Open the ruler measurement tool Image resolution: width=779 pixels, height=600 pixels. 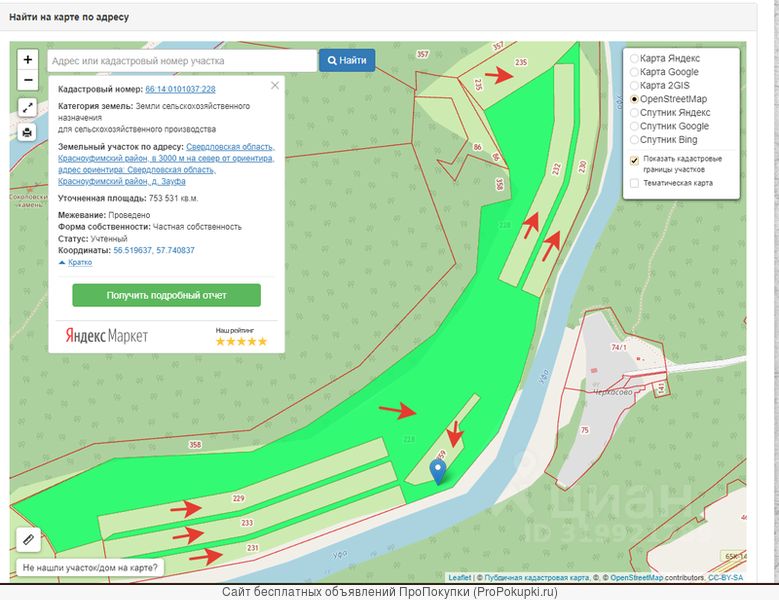[28, 539]
